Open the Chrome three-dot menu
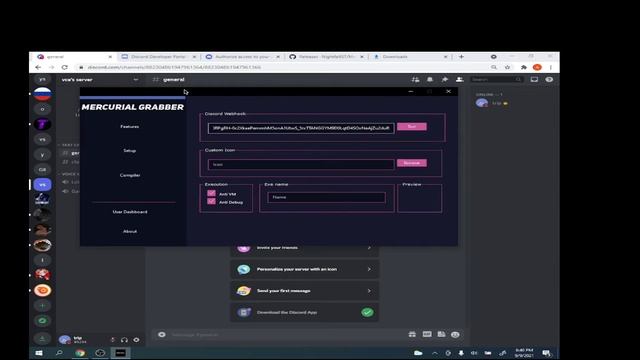The width and height of the screenshot is (640, 360). tap(551, 67)
